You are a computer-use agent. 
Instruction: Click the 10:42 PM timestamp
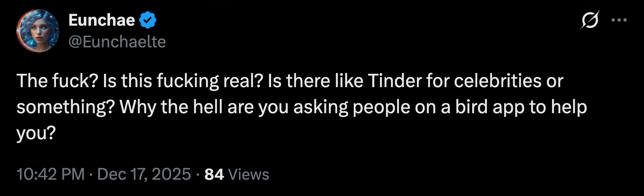(x=50, y=174)
